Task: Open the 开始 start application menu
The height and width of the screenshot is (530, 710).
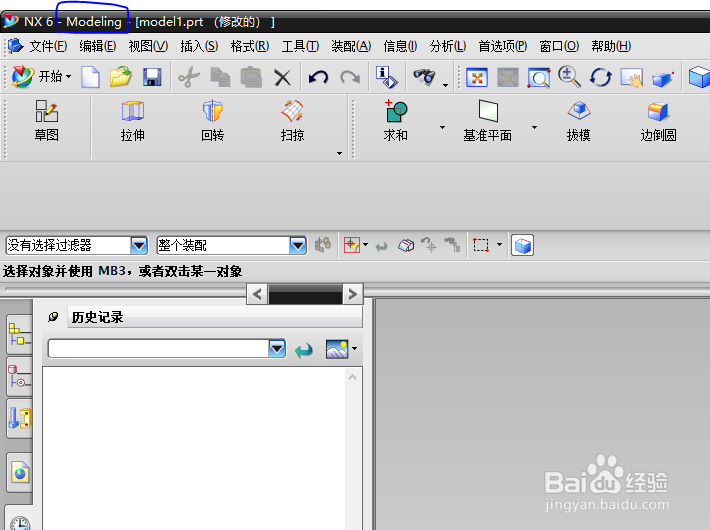Action: pyautogui.click(x=41, y=77)
